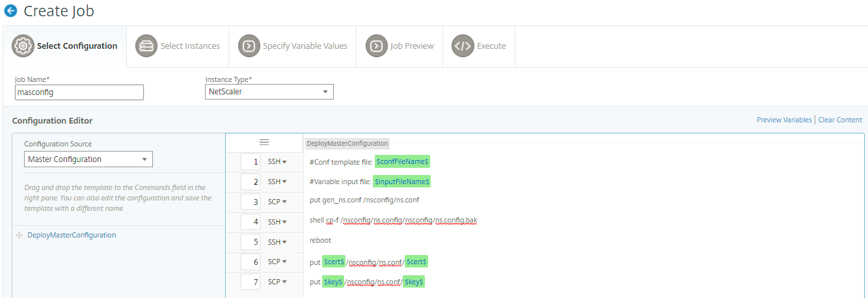
Task: Open the Configuration Source dropdown
Action: tap(88, 159)
